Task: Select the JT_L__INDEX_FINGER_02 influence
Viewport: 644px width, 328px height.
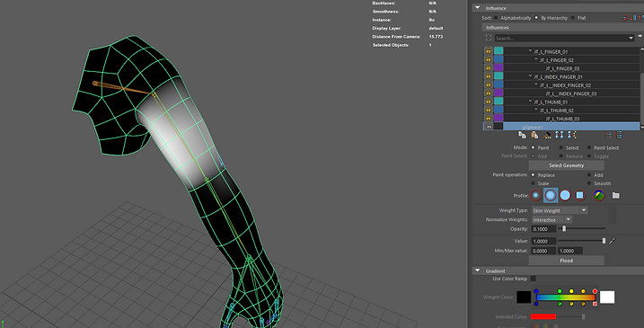Action: pyautogui.click(x=565, y=85)
